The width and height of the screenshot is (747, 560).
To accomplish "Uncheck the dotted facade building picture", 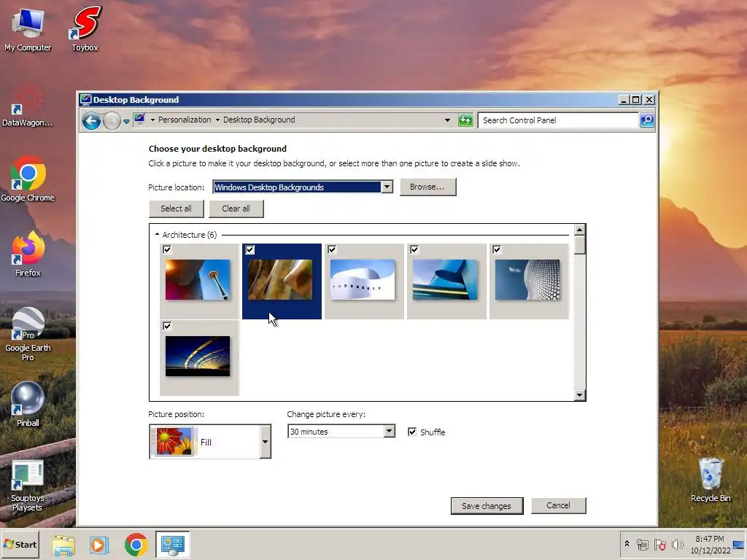I will (497, 249).
